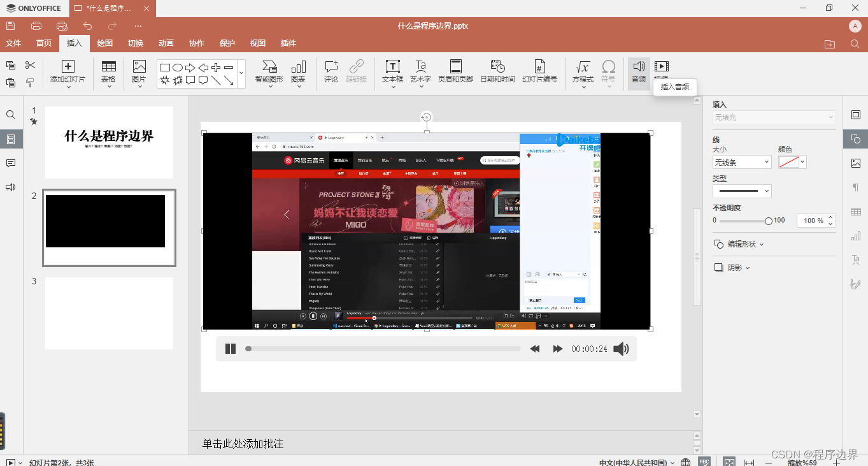The image size is (868, 466).
Task: Increase opacity value with stepper
Action: (831, 217)
